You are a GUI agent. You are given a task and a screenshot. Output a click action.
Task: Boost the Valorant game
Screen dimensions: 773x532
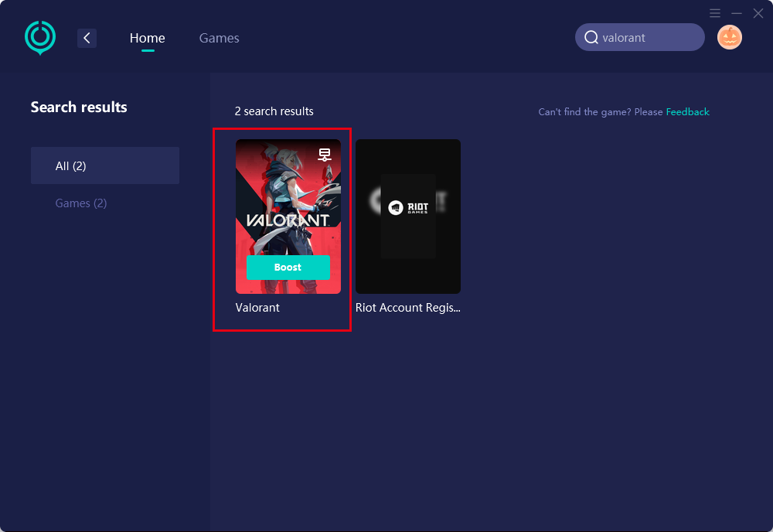[x=288, y=268]
